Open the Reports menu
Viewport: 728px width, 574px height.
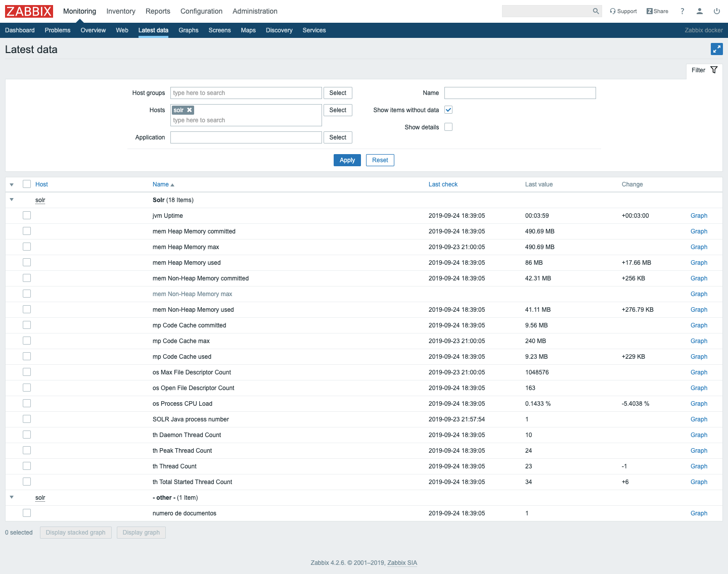pos(158,11)
